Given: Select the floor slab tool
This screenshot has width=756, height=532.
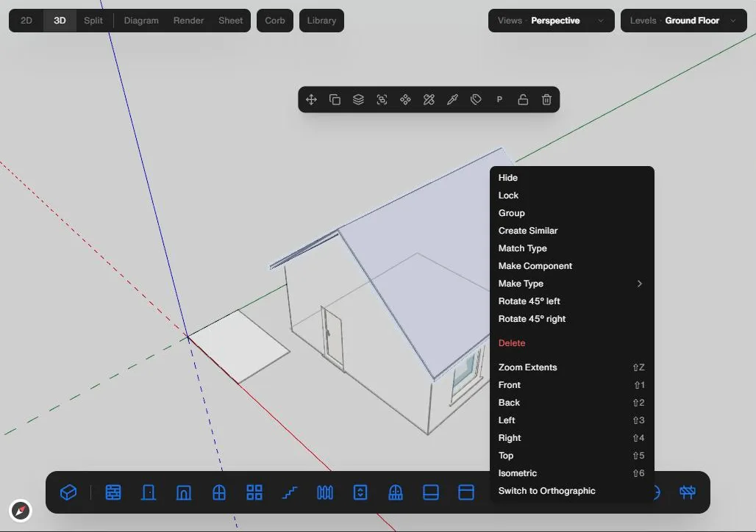Looking at the screenshot, I should tap(430, 492).
